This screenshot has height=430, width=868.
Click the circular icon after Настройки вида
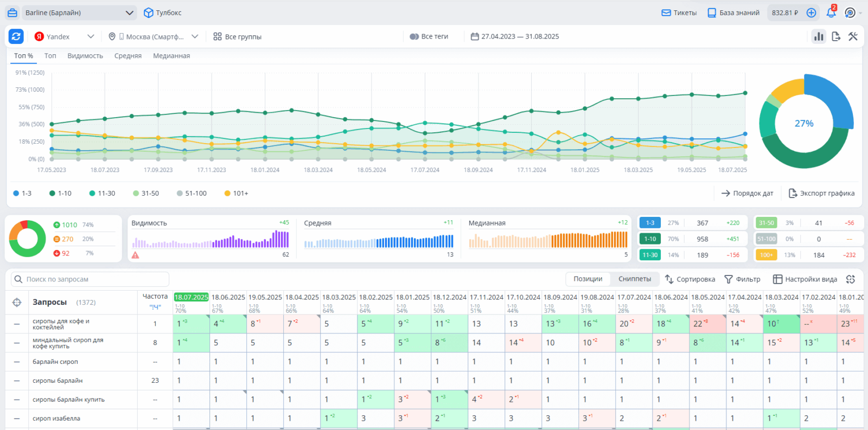[x=851, y=279]
